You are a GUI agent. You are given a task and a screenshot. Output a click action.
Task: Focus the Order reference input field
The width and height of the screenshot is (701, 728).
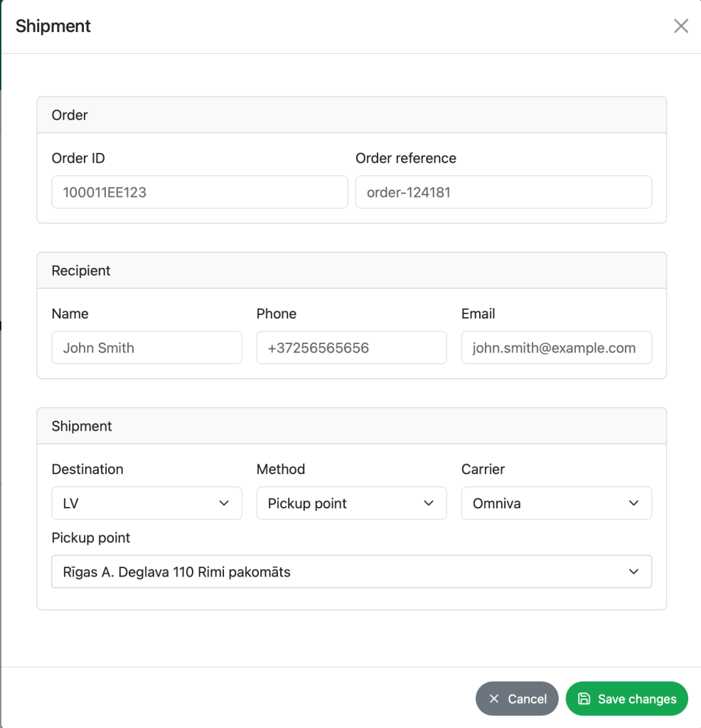[503, 192]
